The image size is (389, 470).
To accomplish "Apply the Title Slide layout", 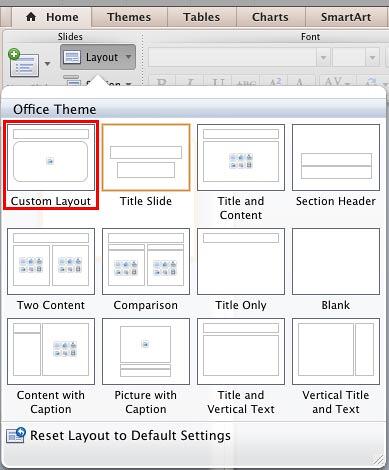I will coord(146,157).
